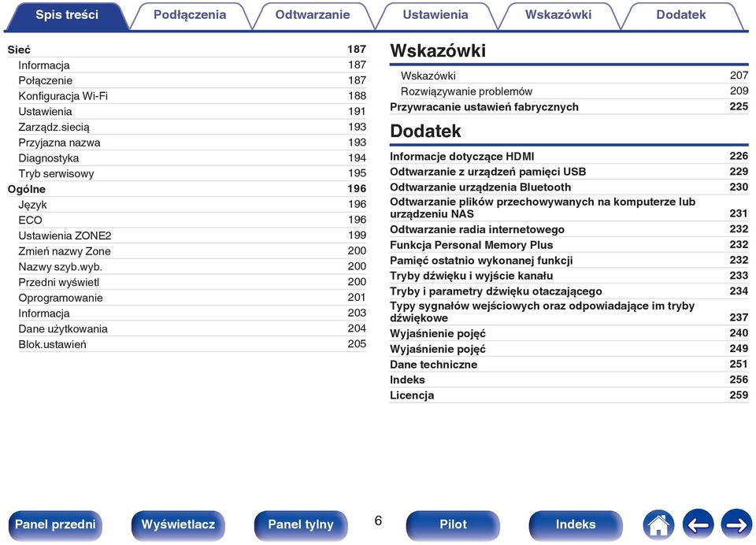The image size is (756, 545).
Task: Open Informacja entry under Sieć
Action: (192, 65)
